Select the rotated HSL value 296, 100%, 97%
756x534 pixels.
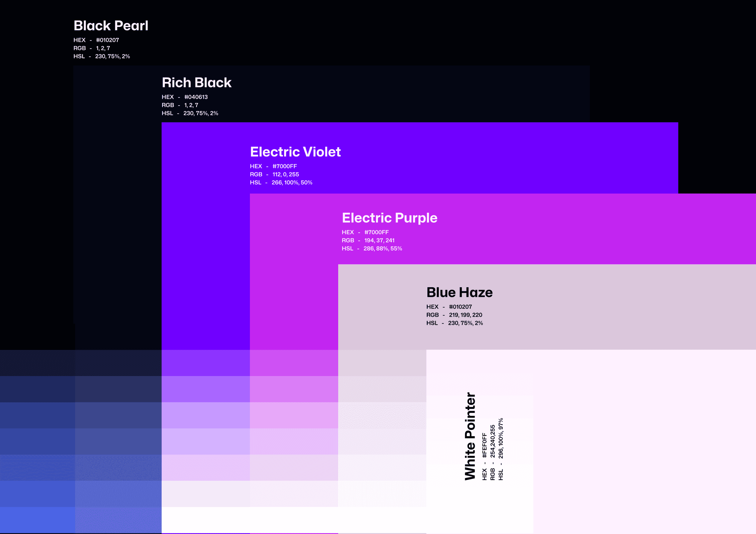500,438
